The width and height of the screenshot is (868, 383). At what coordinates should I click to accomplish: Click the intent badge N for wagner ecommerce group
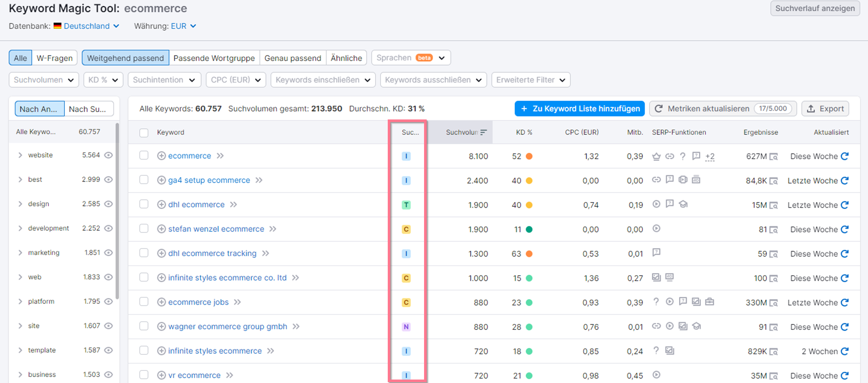406,327
